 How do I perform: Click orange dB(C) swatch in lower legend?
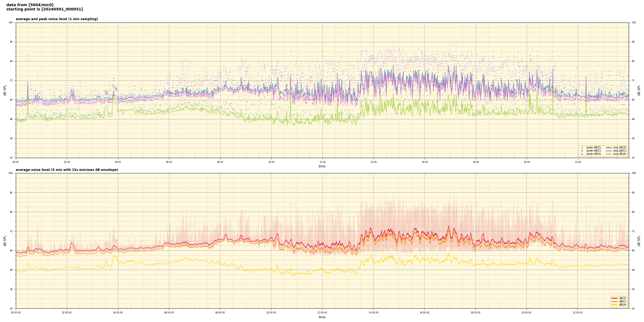[614, 301]
